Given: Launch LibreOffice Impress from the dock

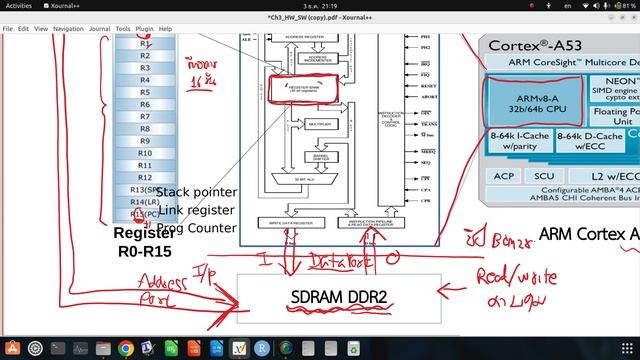Looking at the screenshot, I should coord(194,348).
